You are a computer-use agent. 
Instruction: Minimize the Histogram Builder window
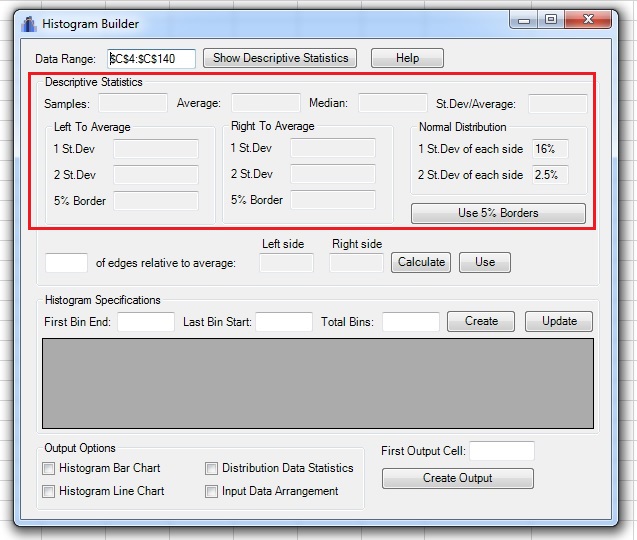tap(524, 20)
